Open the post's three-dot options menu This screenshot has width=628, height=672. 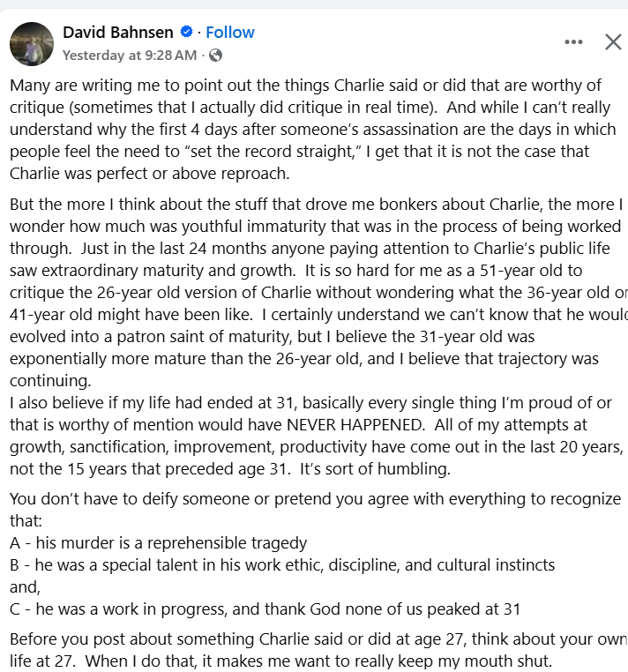[573, 42]
